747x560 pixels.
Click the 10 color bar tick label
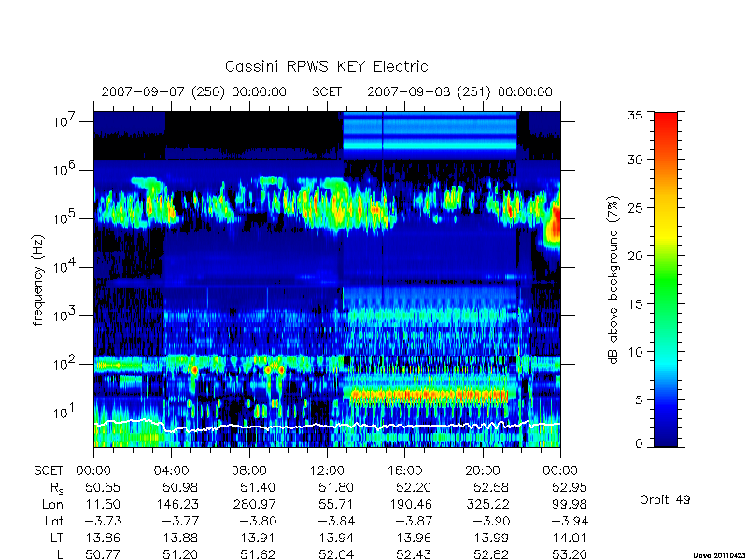pos(634,352)
